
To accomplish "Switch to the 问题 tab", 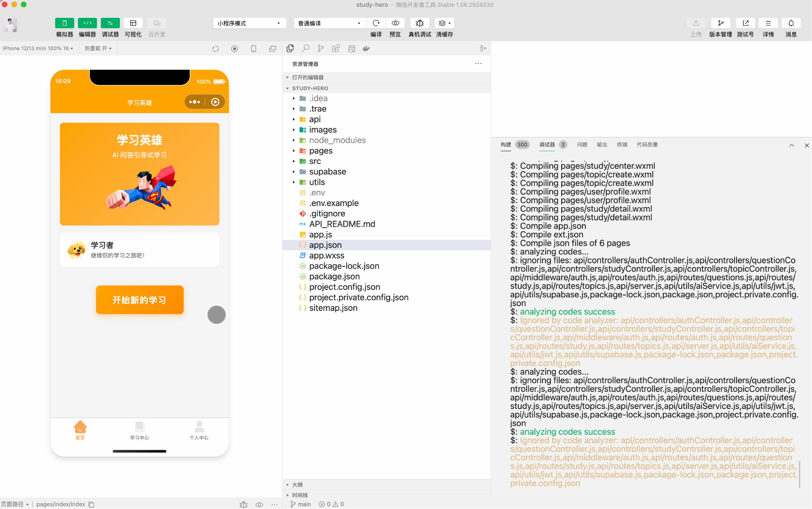I will (582, 145).
